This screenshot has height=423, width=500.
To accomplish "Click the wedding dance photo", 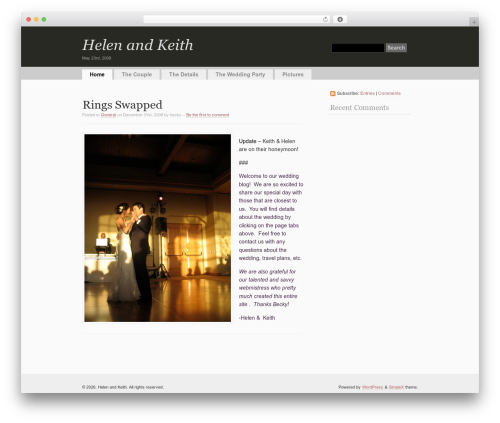I will click(157, 228).
